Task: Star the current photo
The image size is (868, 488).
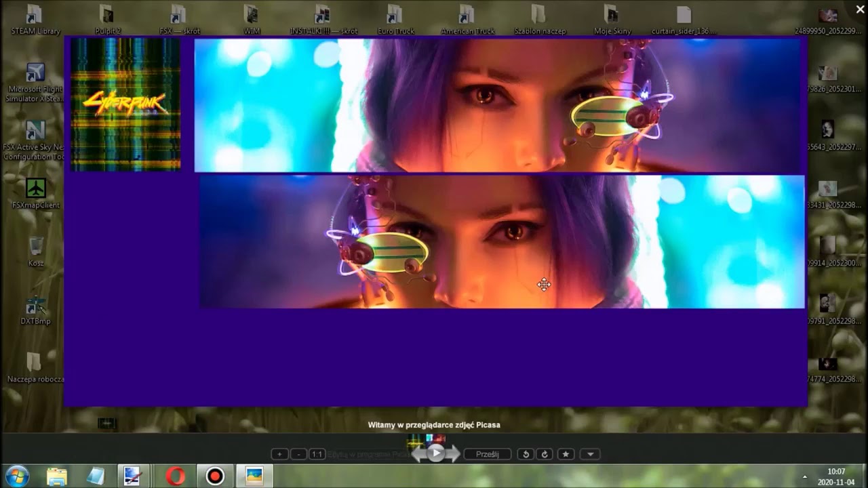Action: tap(566, 454)
